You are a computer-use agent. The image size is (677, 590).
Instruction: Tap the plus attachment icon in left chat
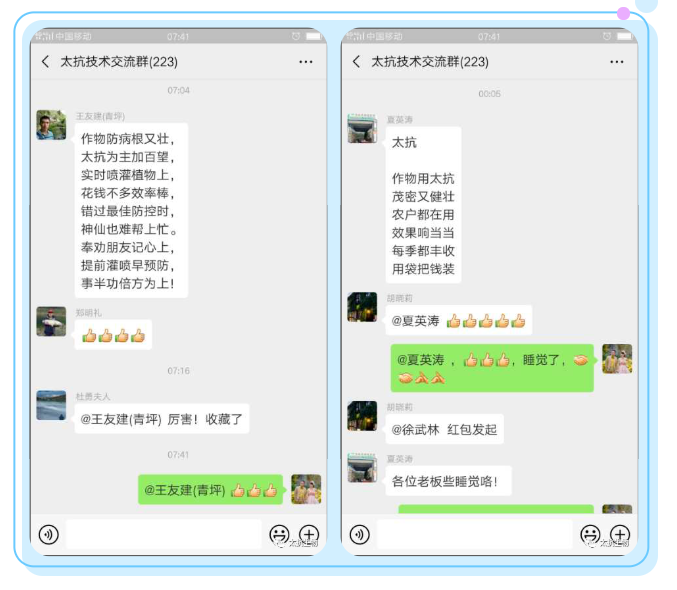309,534
